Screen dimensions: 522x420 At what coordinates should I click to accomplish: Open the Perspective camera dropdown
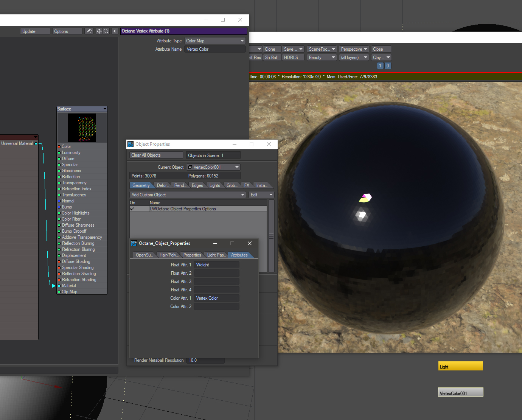(354, 49)
